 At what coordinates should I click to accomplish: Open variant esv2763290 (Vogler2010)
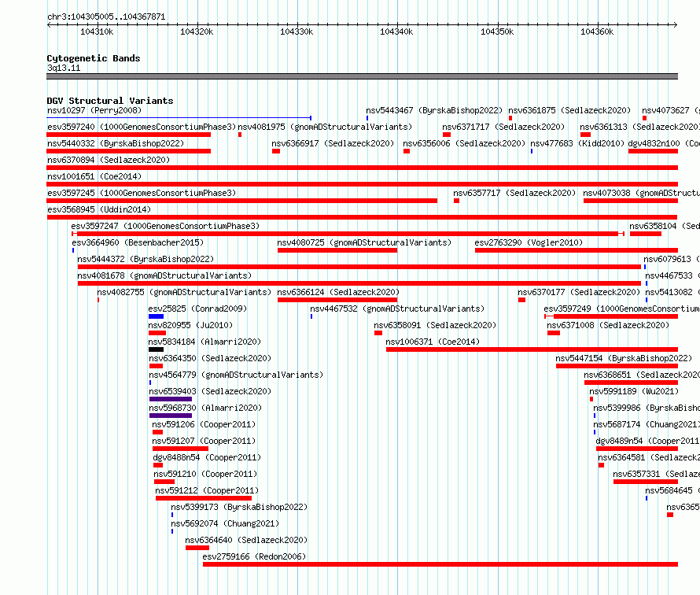click(x=529, y=242)
